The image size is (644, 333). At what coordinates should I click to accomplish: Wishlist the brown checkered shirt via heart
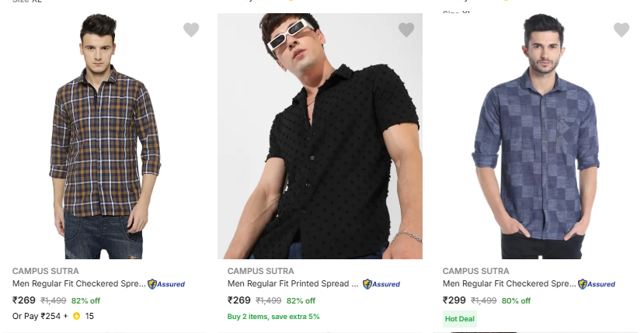191,29
